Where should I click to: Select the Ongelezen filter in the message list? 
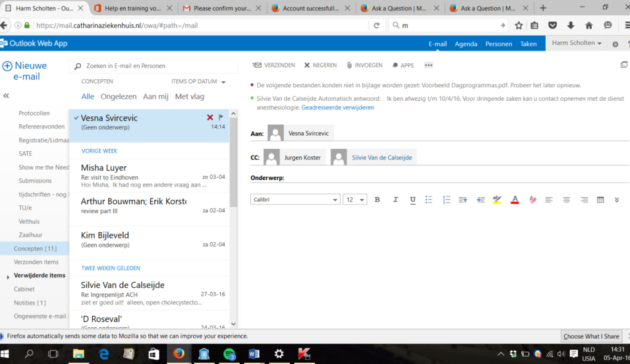click(118, 97)
